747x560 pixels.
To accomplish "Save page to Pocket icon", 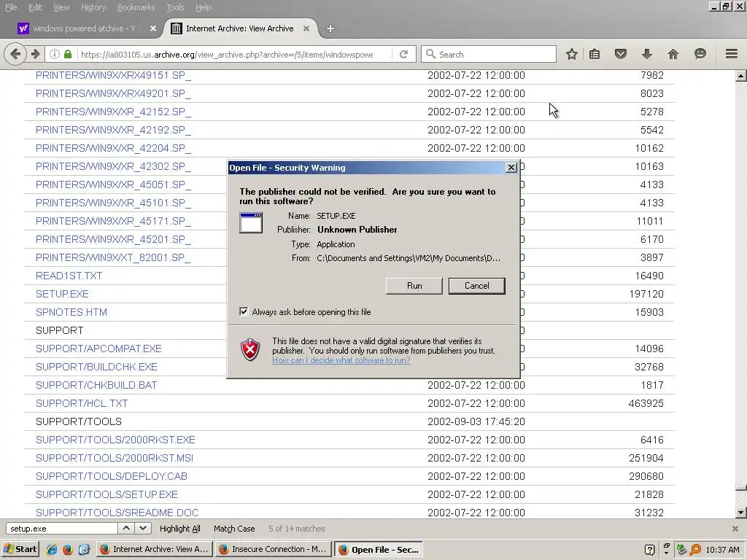I will (620, 54).
